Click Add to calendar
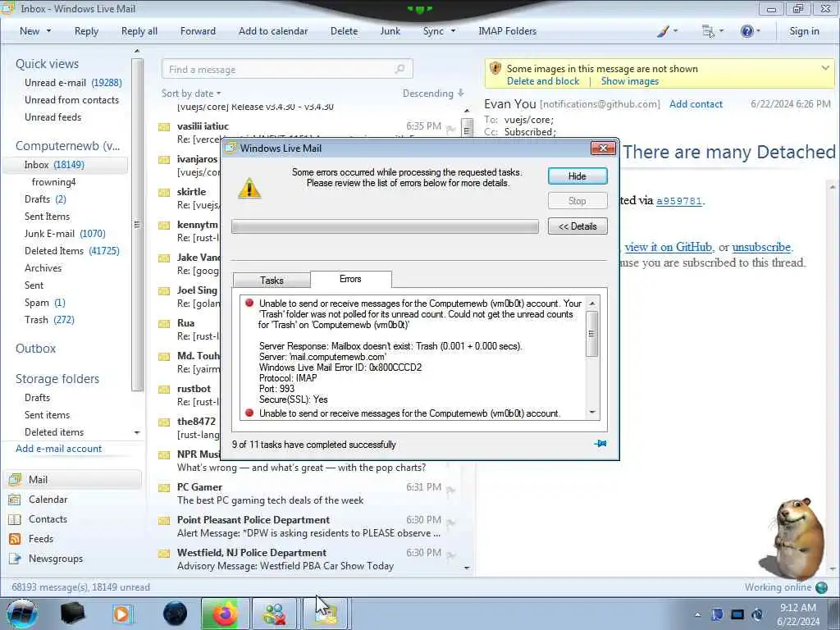The height and width of the screenshot is (630, 840). 273,31
